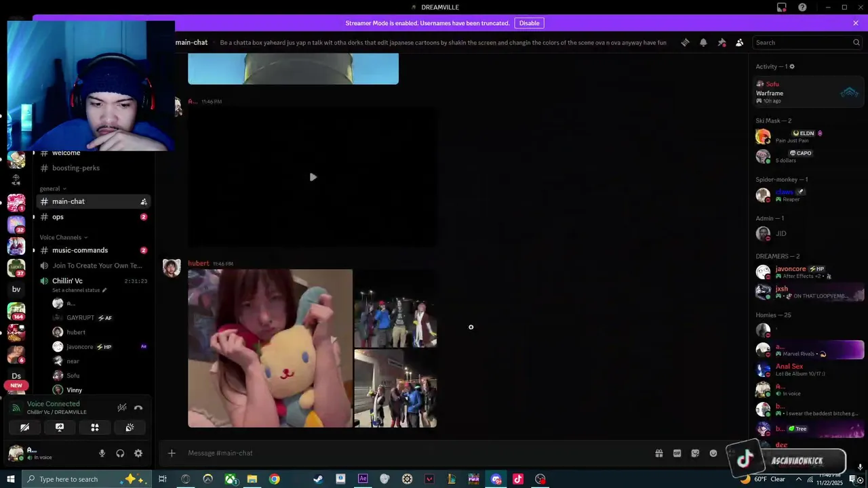The image size is (868, 488).
Task: Open the bv server icon
Action: pyautogui.click(x=16, y=289)
